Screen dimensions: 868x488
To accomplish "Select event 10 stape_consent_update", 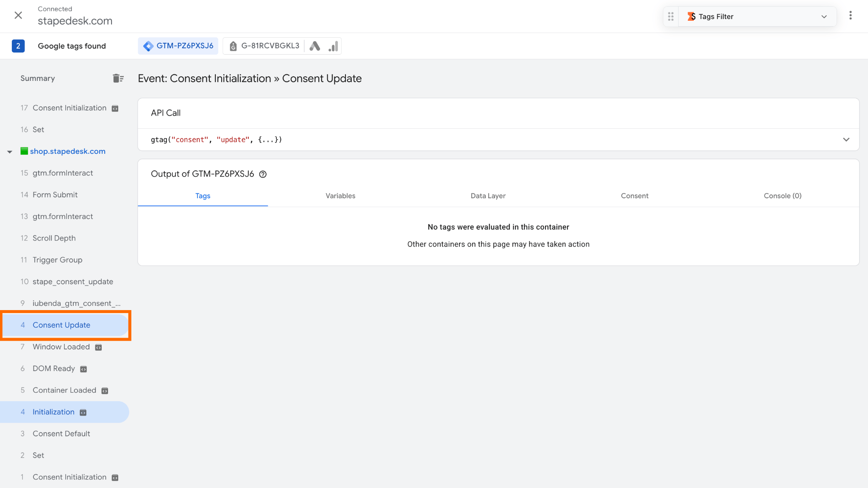I will pos(64,282).
